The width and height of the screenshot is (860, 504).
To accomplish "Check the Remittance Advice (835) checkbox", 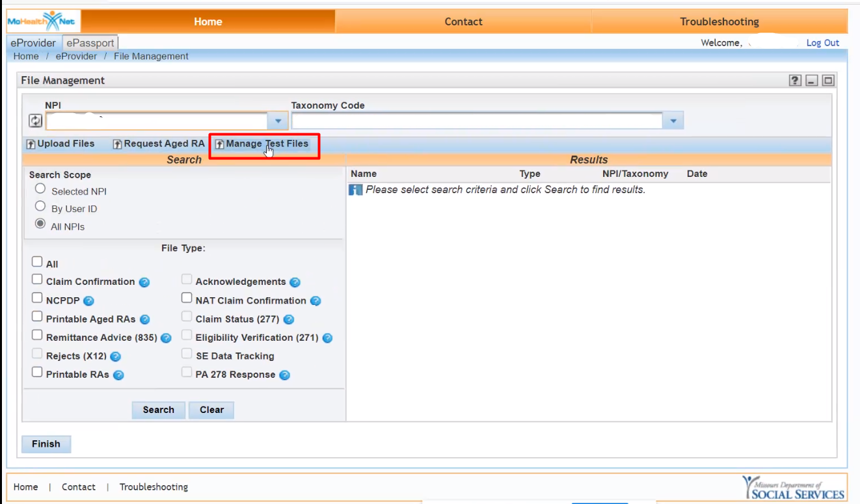I will pos(37,336).
